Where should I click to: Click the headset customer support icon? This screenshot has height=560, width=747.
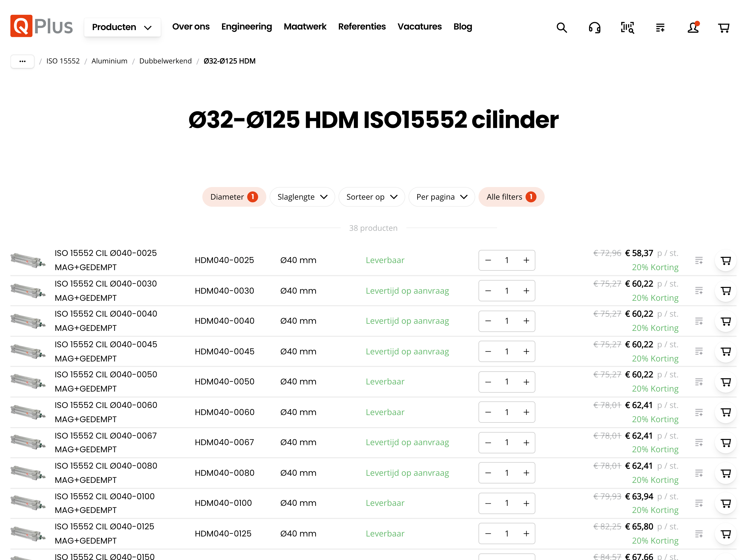click(594, 27)
